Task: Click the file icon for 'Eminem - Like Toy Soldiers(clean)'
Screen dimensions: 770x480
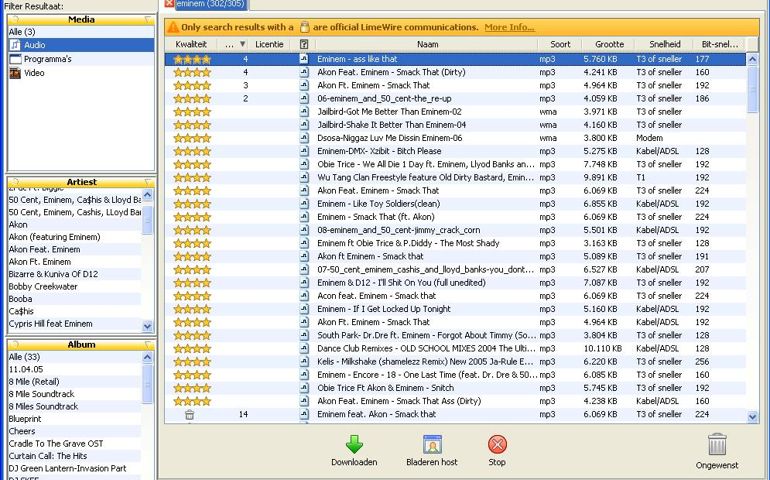Action: point(304,204)
